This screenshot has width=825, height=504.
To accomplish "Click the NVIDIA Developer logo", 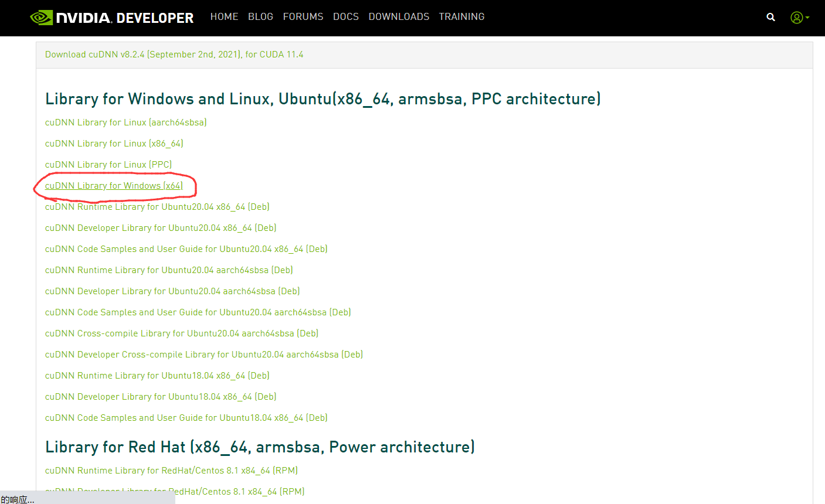I will point(111,18).
